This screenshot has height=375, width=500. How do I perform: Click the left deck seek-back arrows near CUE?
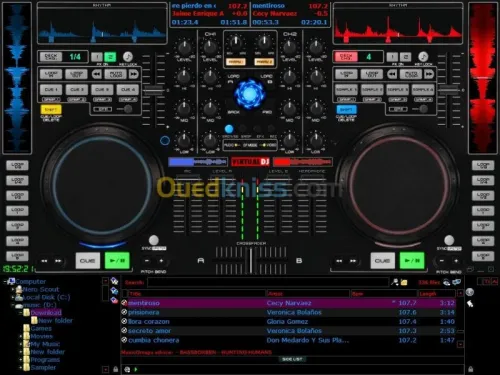[44, 261]
